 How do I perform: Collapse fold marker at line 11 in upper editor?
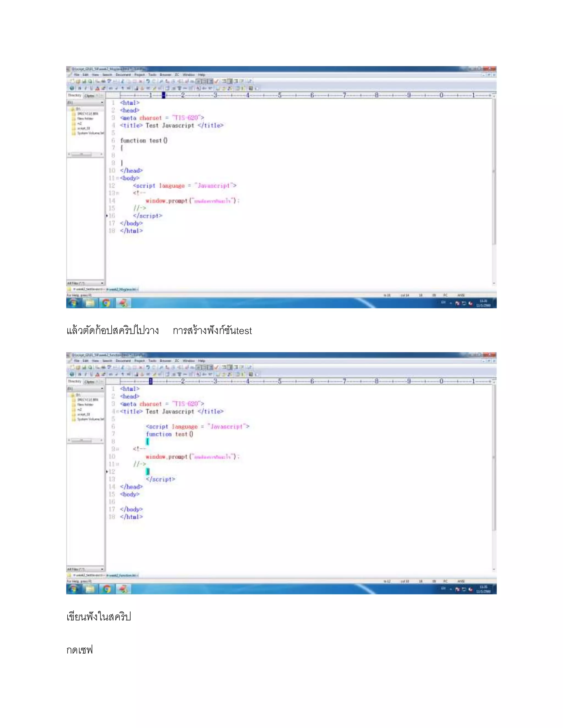[x=117, y=178]
